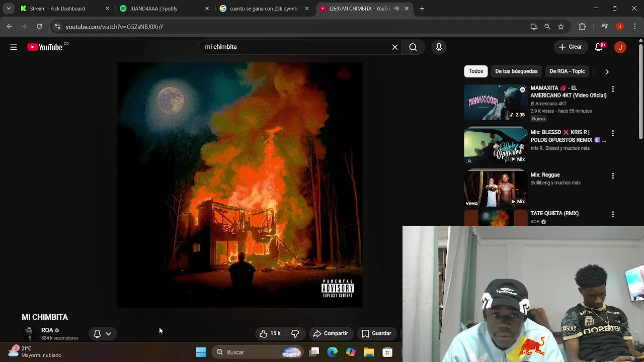Open the Crear upload menu
This screenshot has height=362, width=644.
(x=570, y=47)
